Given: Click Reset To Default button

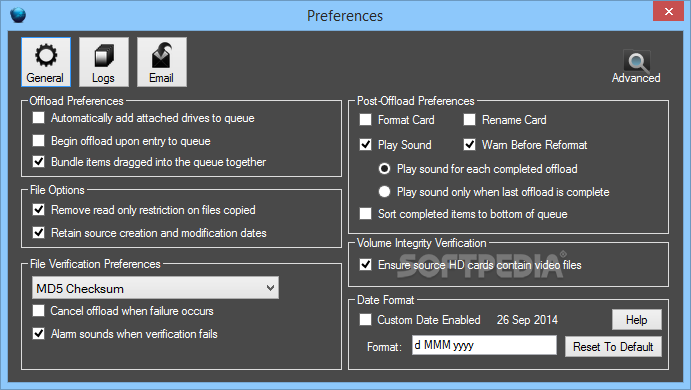Looking at the screenshot, I should 613,347.
